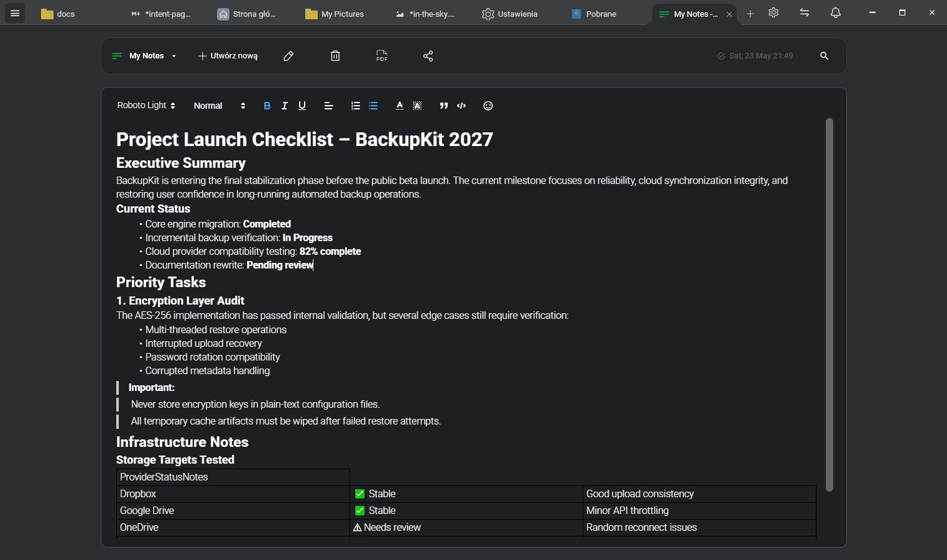Open the hamburger main menu

[x=15, y=13]
